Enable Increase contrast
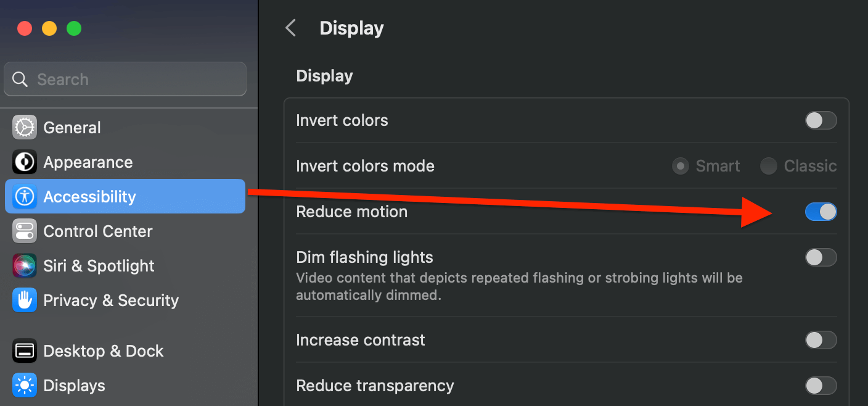 coord(821,340)
